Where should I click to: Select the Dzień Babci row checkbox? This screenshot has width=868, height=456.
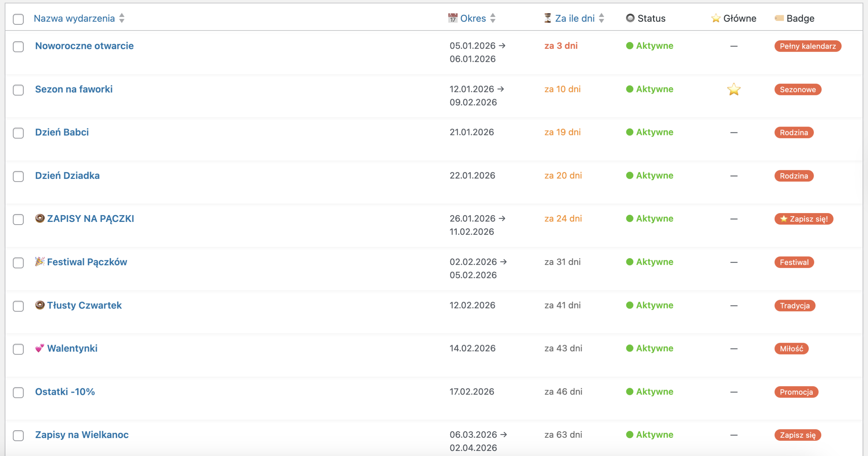coord(18,133)
